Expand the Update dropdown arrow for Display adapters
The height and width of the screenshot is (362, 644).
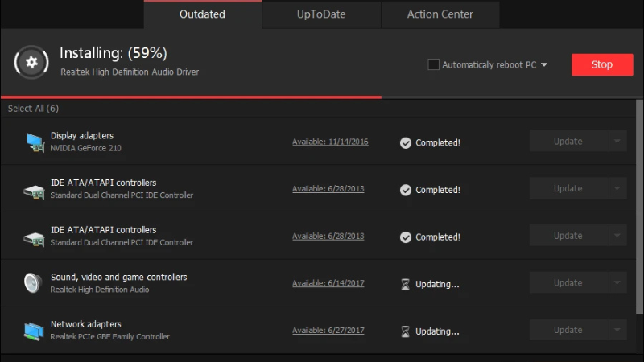pos(617,142)
